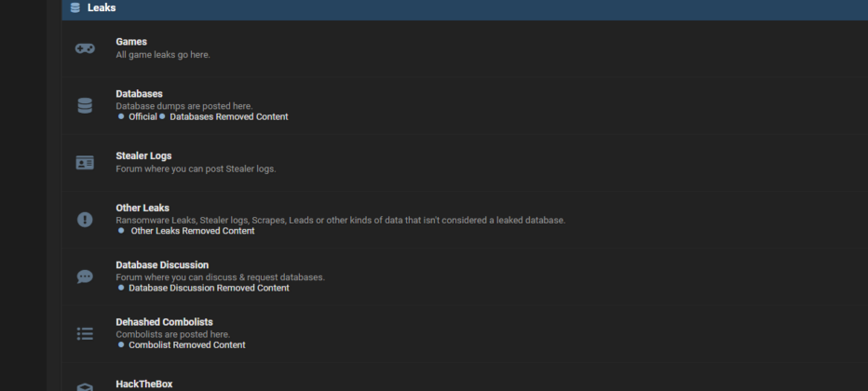Visit Combolist Removed Content subforum
This screenshot has width=868, height=391.
(186, 345)
